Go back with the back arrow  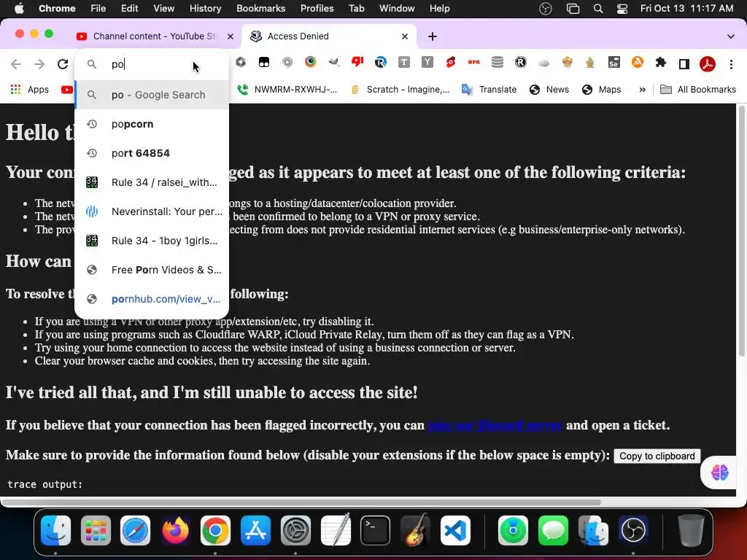16,64
